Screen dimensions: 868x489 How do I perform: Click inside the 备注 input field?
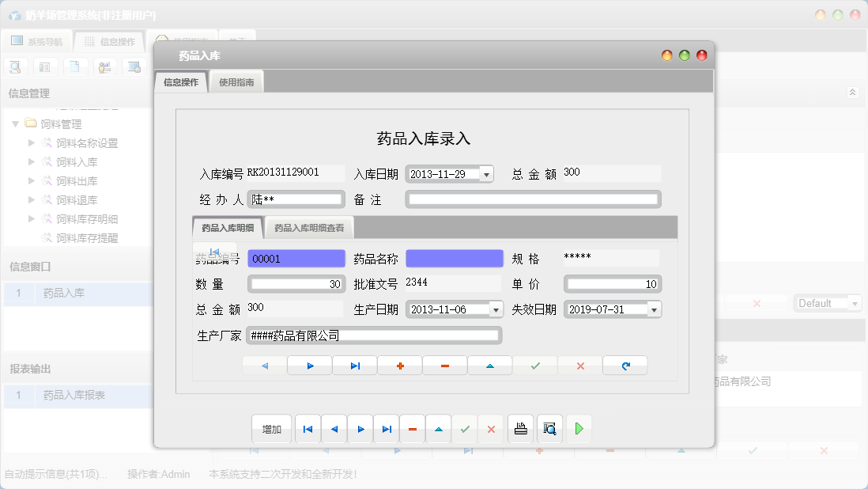pyautogui.click(x=534, y=199)
